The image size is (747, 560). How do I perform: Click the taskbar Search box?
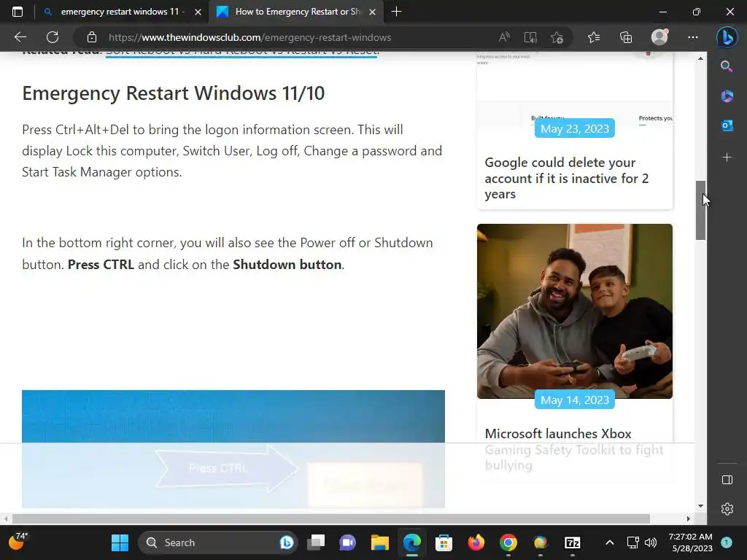pos(217,542)
